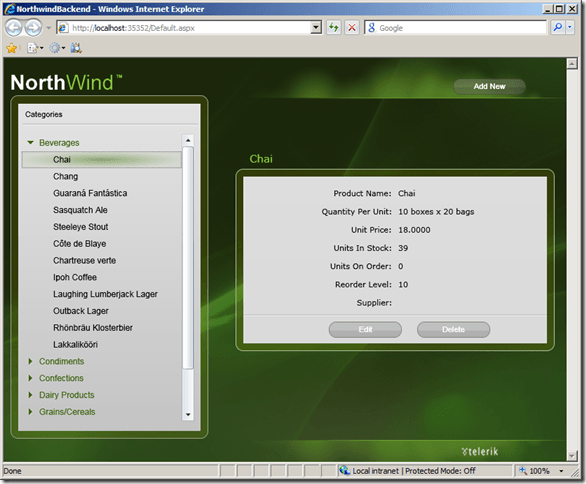586x484 pixels.
Task: Select Lakkalikööri product
Action: pos(75,345)
